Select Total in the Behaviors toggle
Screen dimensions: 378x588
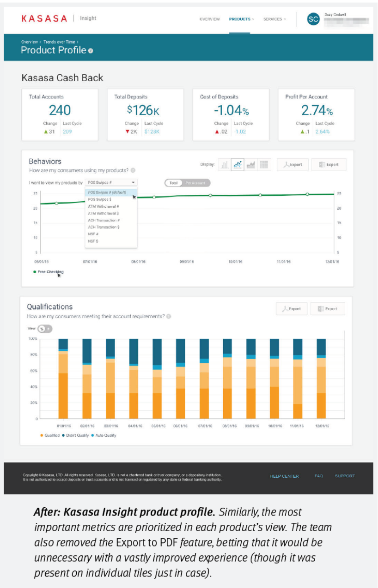pyautogui.click(x=173, y=183)
